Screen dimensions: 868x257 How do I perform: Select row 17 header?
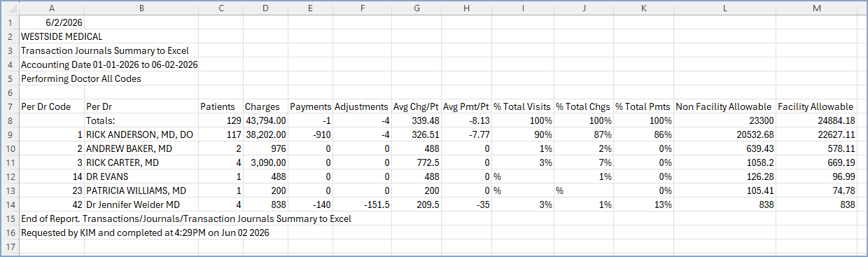click(x=10, y=246)
